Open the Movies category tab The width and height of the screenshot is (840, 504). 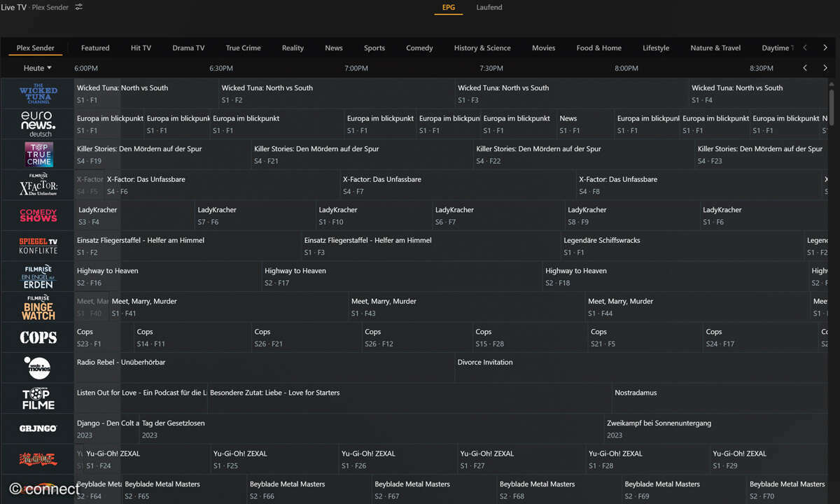point(543,48)
